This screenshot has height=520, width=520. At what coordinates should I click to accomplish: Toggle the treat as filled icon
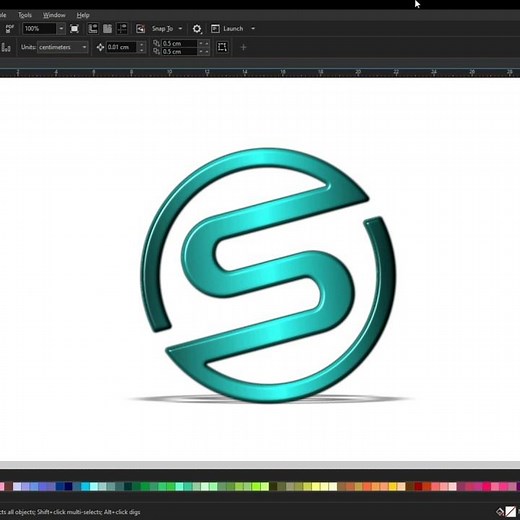tap(222, 47)
